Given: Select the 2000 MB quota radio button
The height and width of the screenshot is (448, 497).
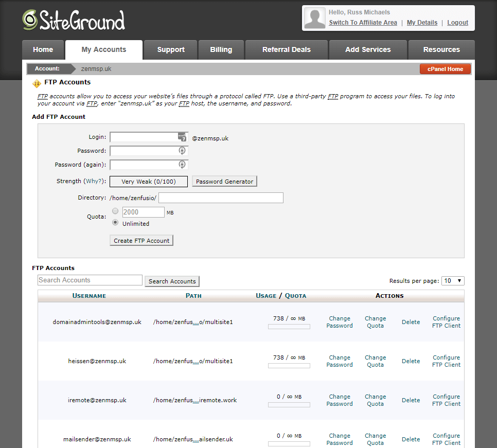Looking at the screenshot, I should (x=115, y=211).
